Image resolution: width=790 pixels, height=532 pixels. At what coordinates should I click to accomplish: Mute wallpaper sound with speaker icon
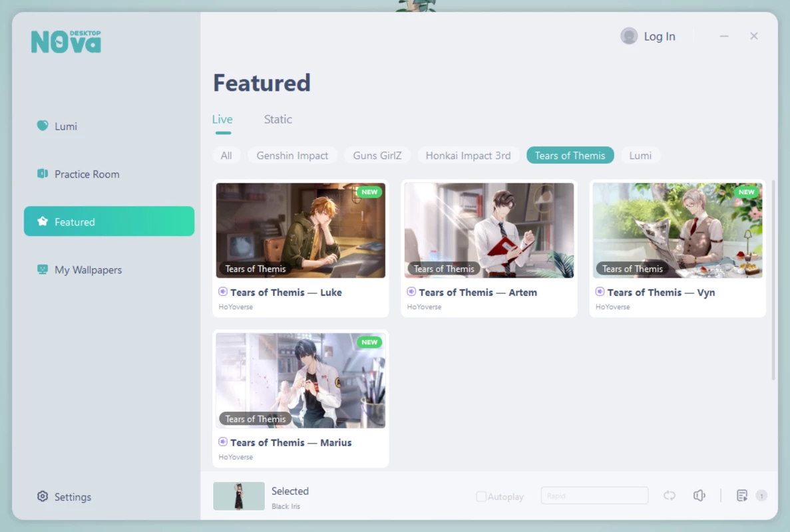tap(699, 496)
